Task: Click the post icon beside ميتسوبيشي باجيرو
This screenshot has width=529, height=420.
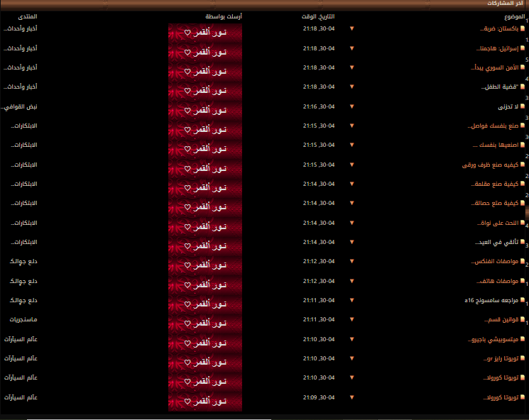Action: [523, 339]
